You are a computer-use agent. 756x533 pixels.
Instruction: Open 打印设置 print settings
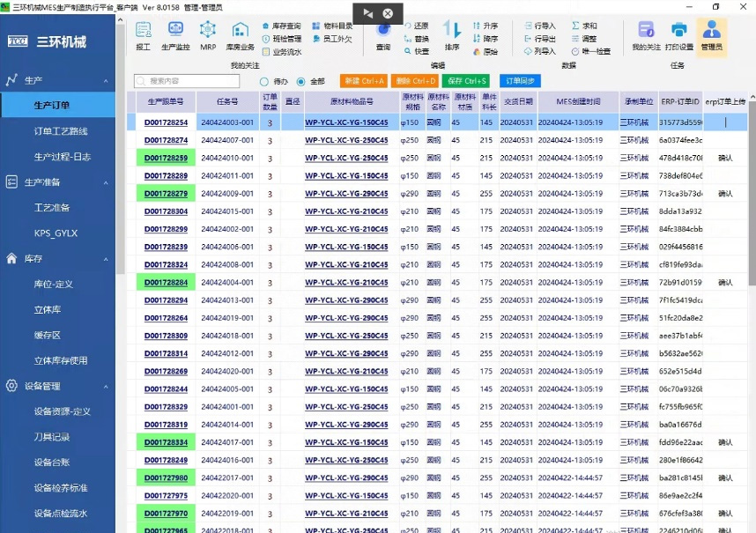tap(678, 35)
